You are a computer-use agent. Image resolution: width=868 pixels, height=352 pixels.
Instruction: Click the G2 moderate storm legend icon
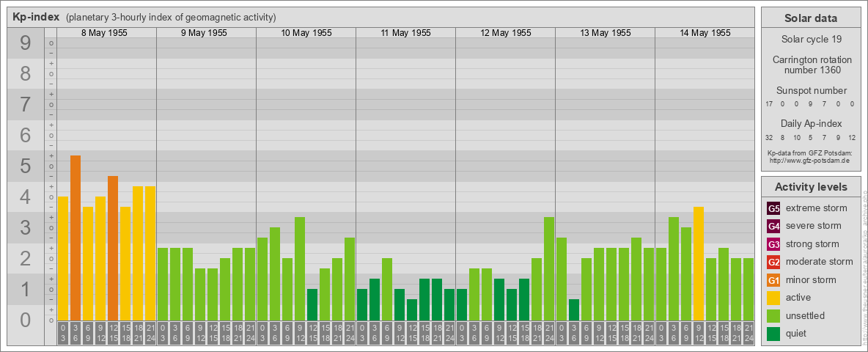click(x=773, y=262)
